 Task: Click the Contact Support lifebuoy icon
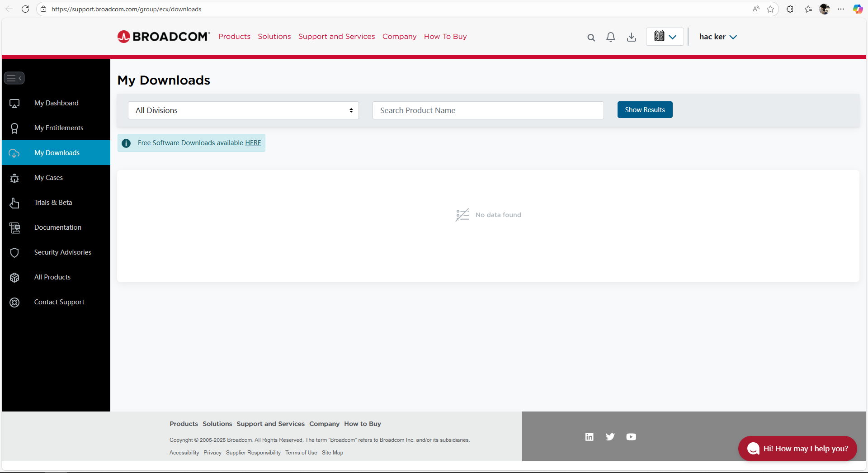[14, 303]
